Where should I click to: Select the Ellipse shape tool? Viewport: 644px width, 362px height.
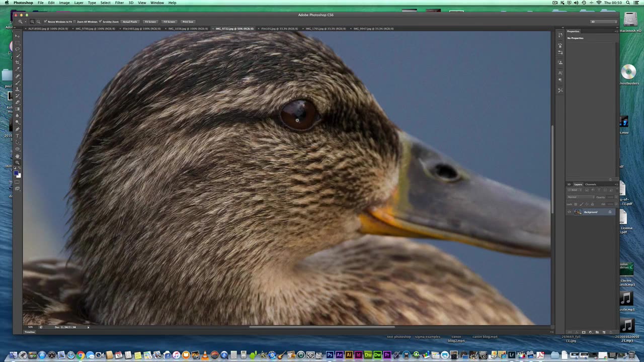click(17, 149)
